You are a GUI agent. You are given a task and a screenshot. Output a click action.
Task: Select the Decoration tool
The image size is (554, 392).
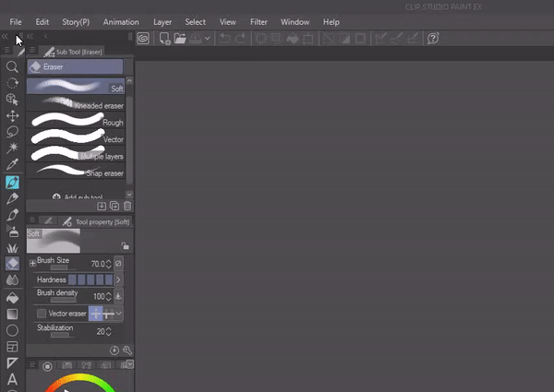click(x=12, y=248)
